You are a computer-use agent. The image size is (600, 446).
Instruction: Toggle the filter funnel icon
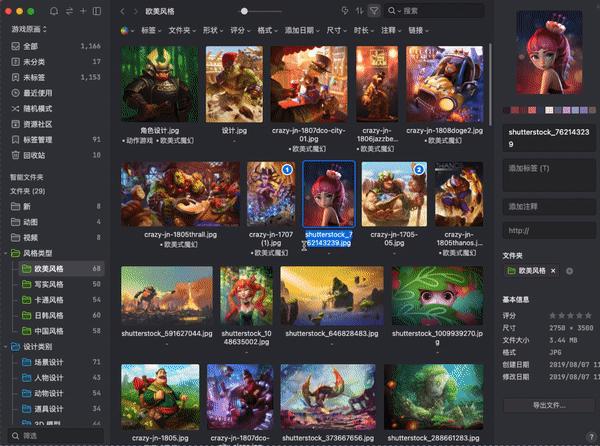click(x=374, y=11)
